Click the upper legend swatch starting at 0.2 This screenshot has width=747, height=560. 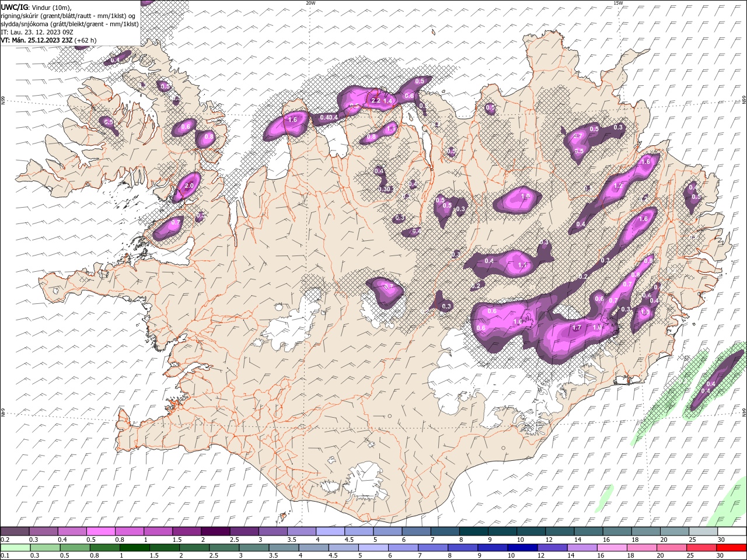click(15, 531)
